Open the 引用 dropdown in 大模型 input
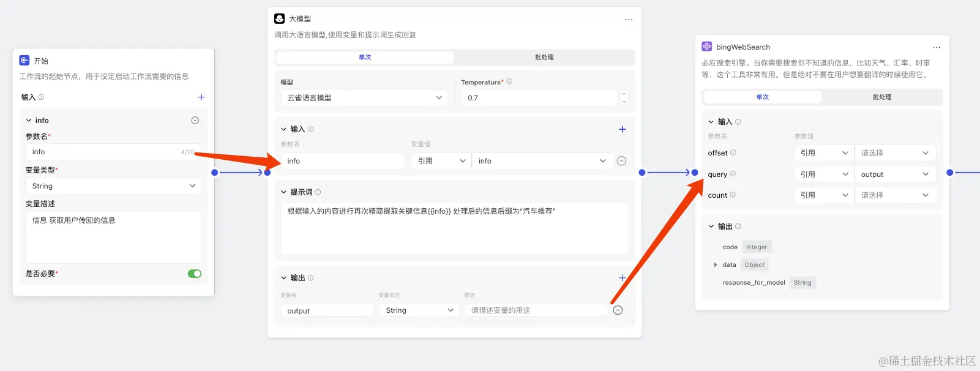Image resolution: width=980 pixels, height=371 pixels. (x=441, y=161)
